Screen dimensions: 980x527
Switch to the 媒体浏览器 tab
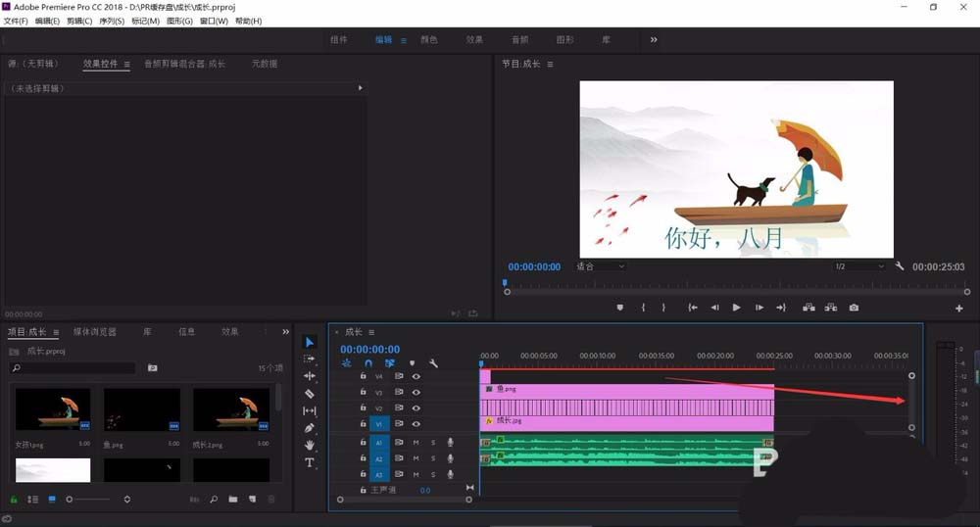click(95, 331)
